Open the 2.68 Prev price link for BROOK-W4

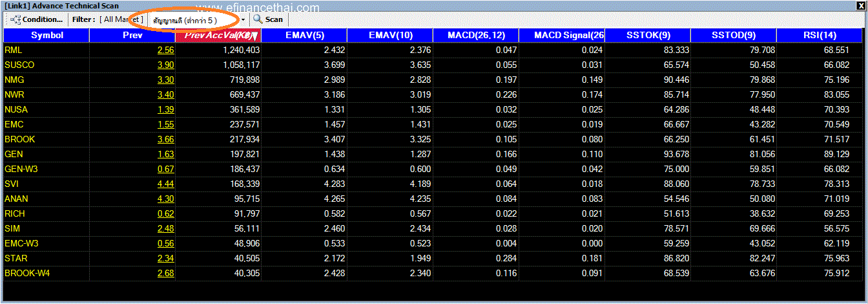[165, 273]
